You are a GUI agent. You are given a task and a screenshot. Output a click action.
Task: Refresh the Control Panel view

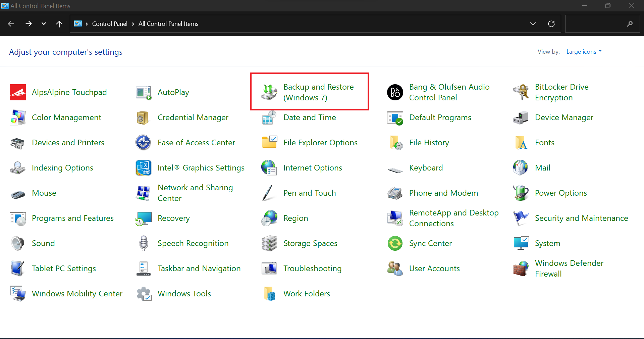coord(551,24)
